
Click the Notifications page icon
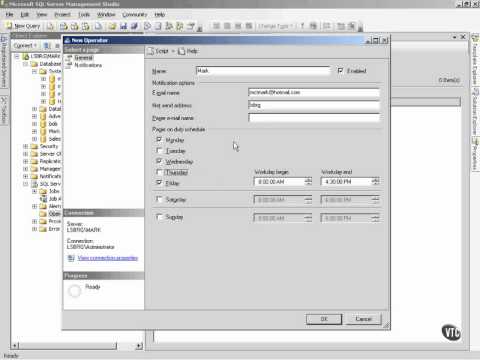point(69,65)
